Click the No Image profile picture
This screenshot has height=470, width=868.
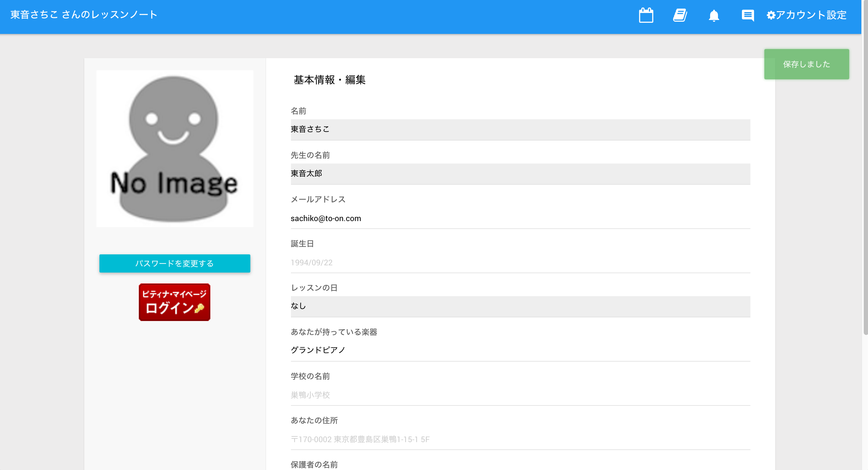tap(175, 148)
